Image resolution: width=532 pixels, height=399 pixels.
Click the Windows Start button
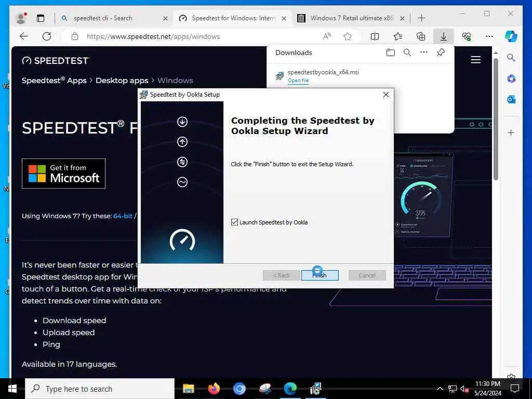pyautogui.click(x=12, y=389)
